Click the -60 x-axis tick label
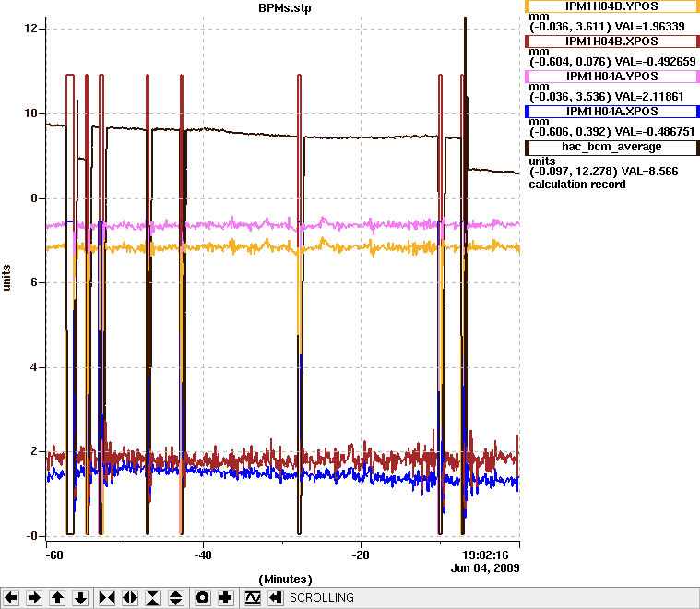The width and height of the screenshot is (700, 609). (54, 555)
